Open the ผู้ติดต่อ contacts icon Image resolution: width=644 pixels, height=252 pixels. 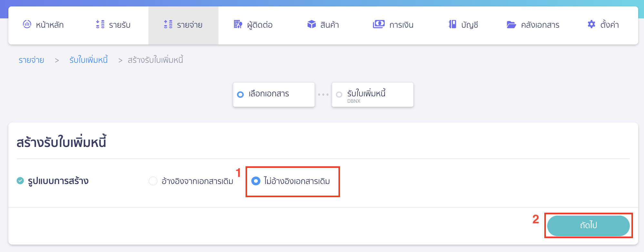(238, 24)
